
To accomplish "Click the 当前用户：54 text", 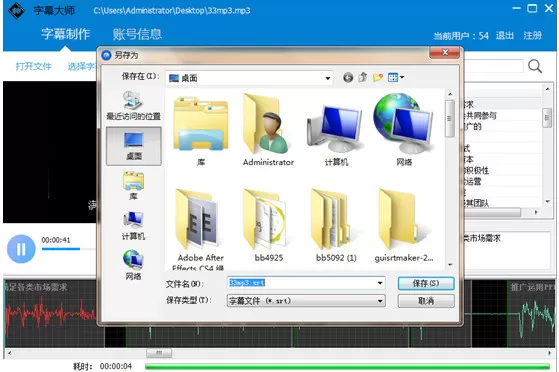I will click(461, 36).
